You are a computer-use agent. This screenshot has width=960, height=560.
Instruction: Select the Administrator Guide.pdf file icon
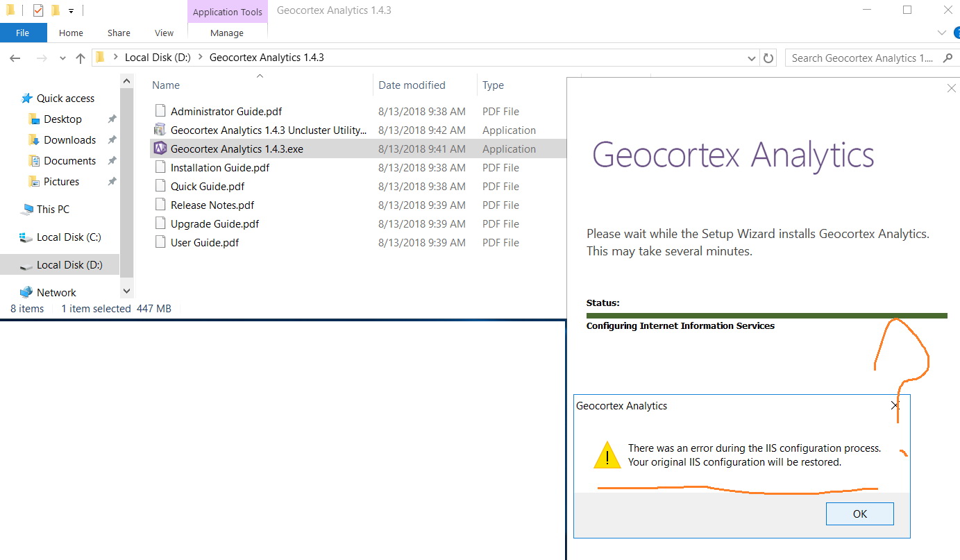tap(160, 111)
